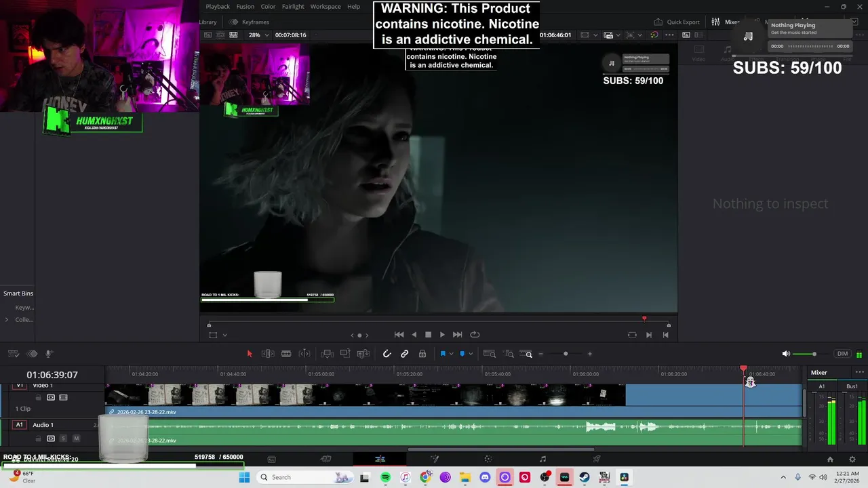Mute the monitor speaker icon

pos(786,354)
